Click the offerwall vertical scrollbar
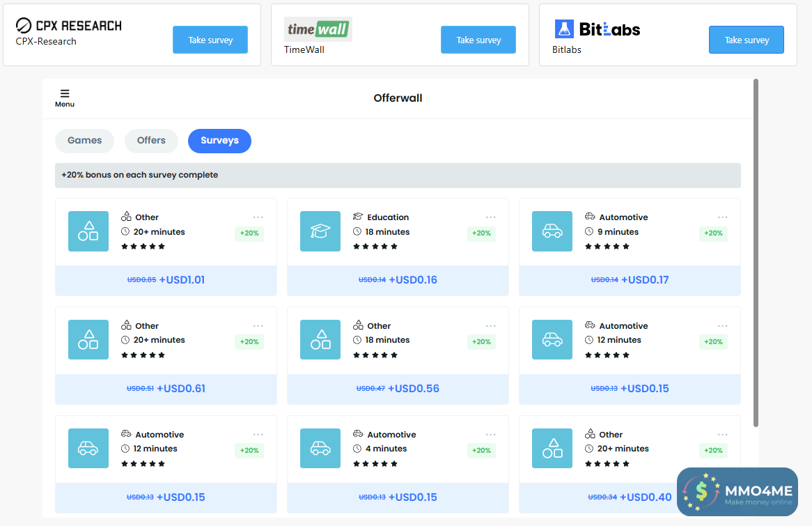 click(756, 253)
